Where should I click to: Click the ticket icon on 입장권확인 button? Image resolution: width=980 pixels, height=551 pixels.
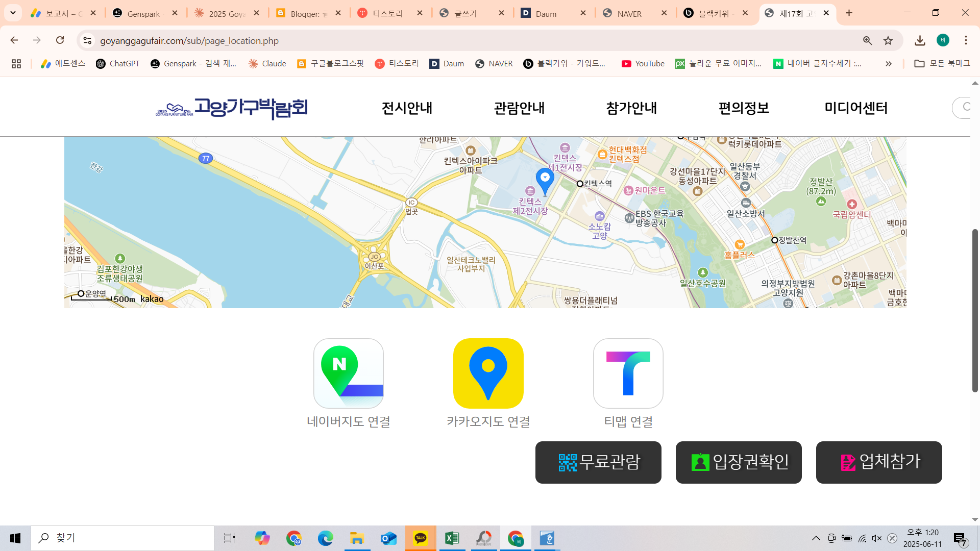point(701,462)
